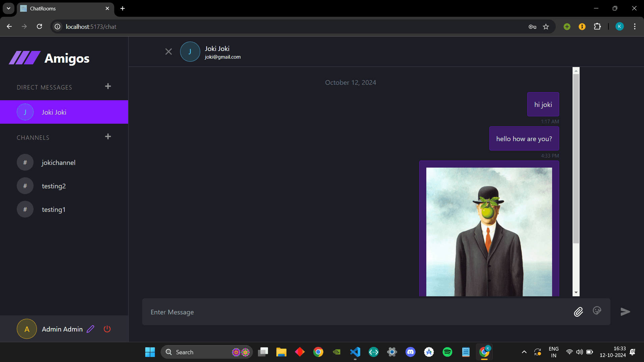
Task: Open the Chrome three-dot menu
Action: tap(635, 26)
